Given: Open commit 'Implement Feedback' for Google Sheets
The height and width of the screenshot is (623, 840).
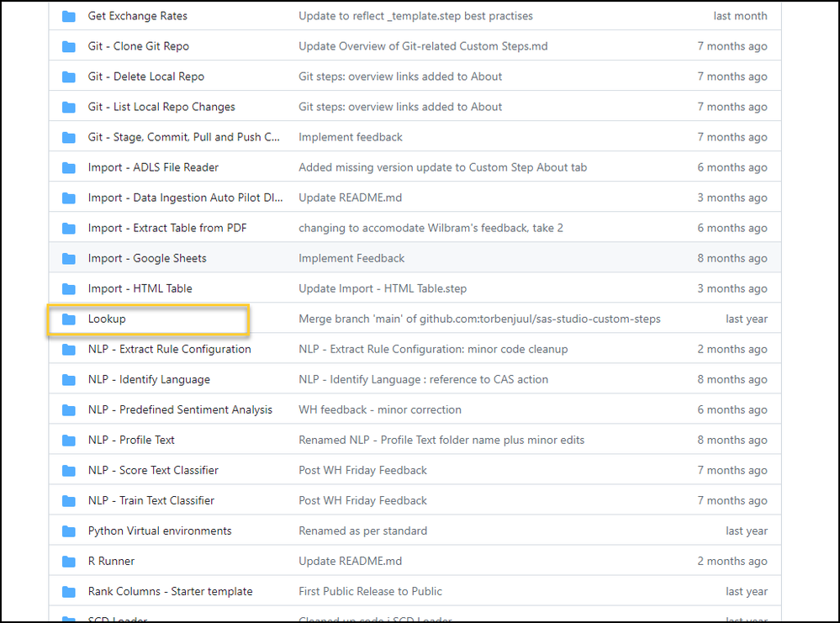Looking at the screenshot, I should tap(351, 259).
